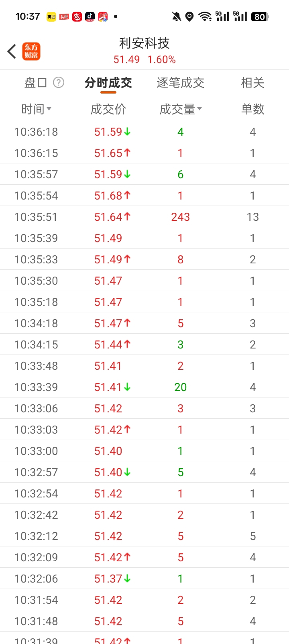This screenshot has width=289, height=644.
Task: Switch to the 逐笔成交 tab
Action: [x=180, y=83]
